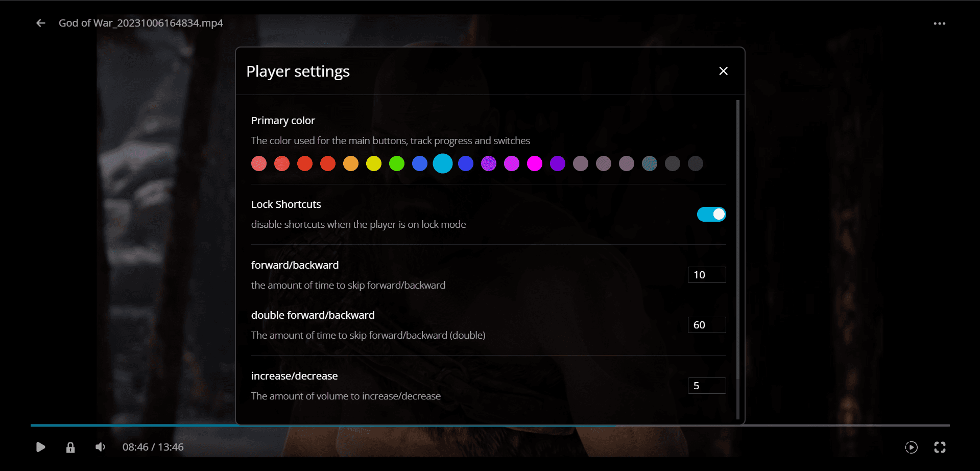Screen dimensions: 980x471
Task: Select the darkest gray swatch at row end
Action: pos(696,163)
